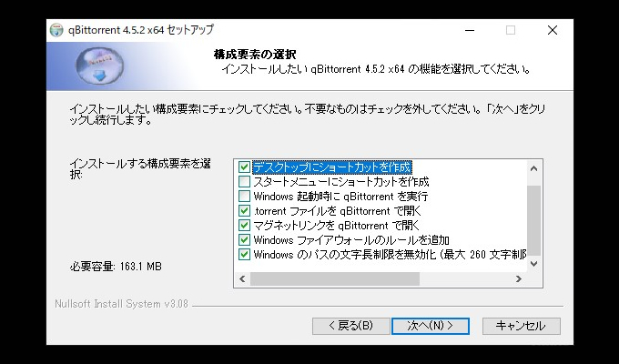Viewport: 619px width, 364px height.
Task: Click the component list scroll-down arrow
Action: 534,264
